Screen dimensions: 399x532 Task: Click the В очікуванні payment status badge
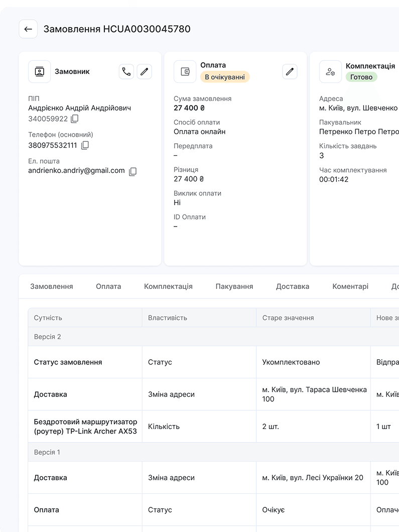225,77
